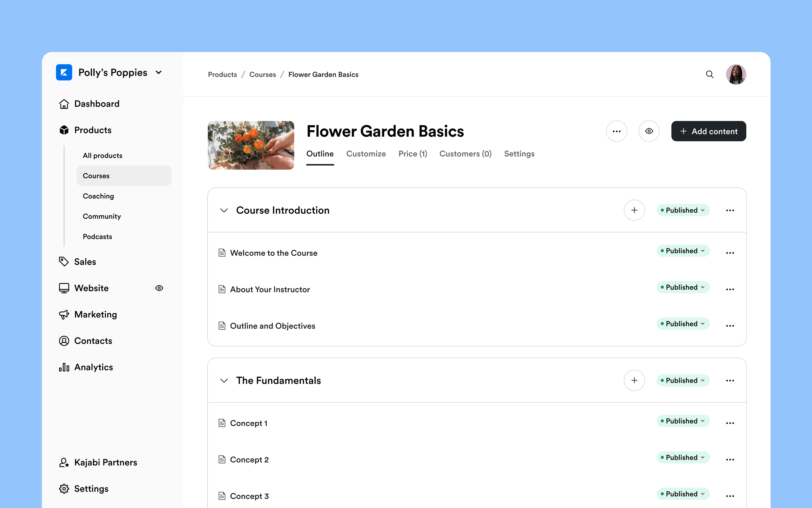Viewport: 812px width, 508px height.
Task: Click the Sales tag icon
Action: click(64, 261)
